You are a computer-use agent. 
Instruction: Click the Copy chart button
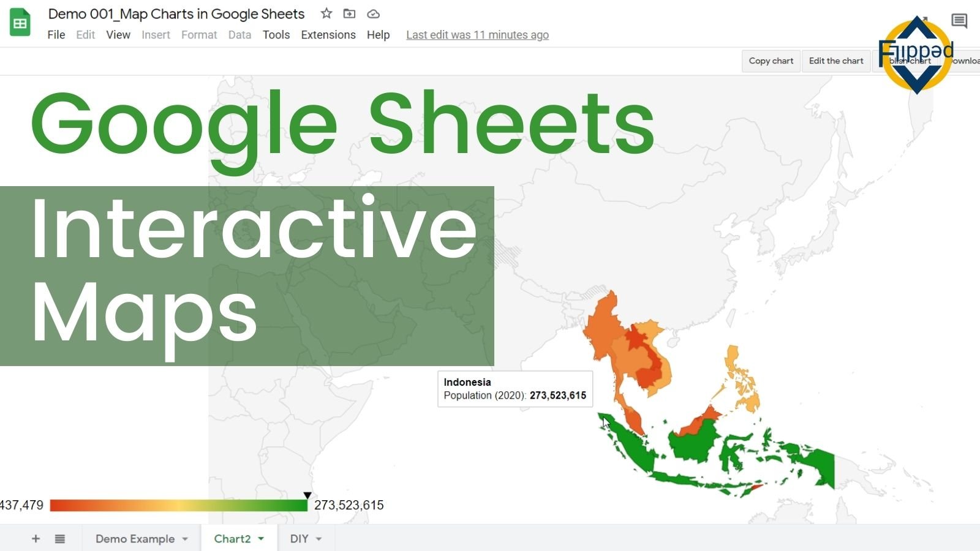point(771,61)
